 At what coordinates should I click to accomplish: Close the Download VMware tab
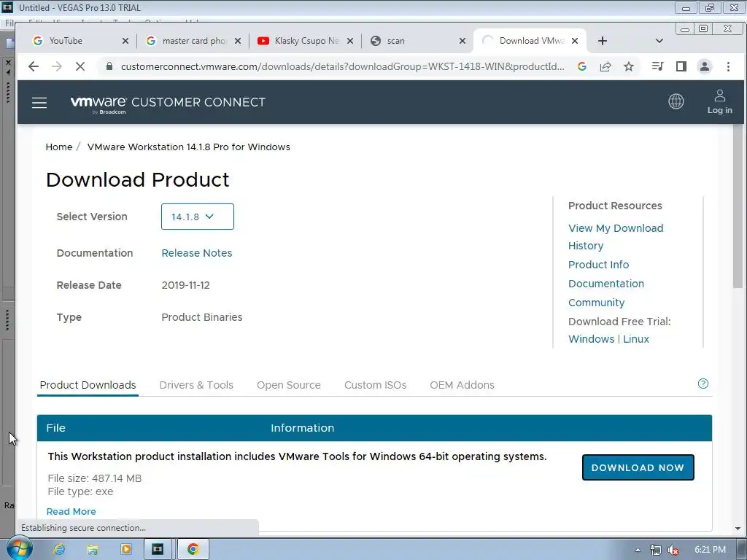click(575, 41)
